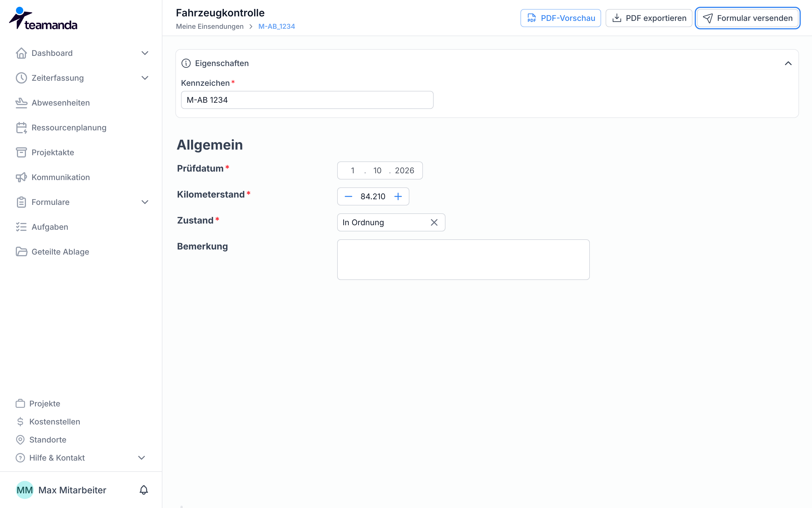The width and height of the screenshot is (812, 508).
Task: Click Formular versenden button
Action: click(748, 18)
